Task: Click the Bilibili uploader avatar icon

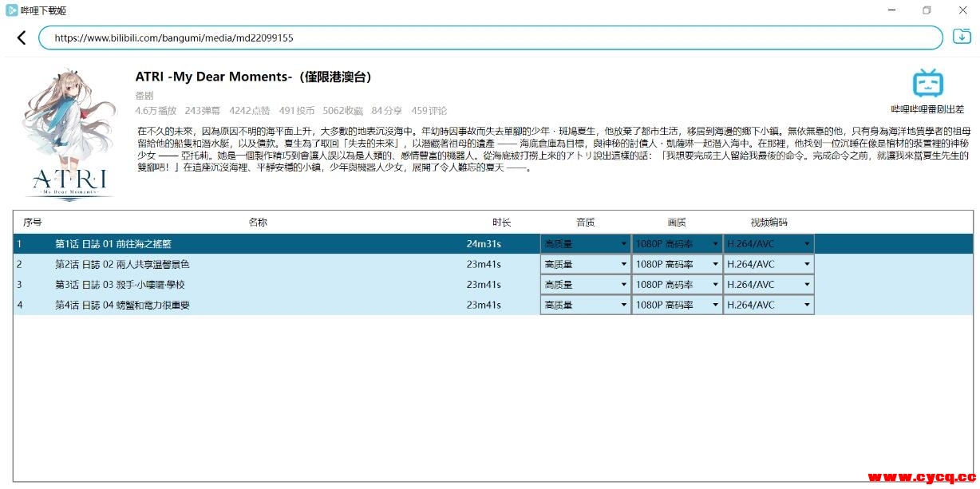Action: pyautogui.click(x=927, y=83)
